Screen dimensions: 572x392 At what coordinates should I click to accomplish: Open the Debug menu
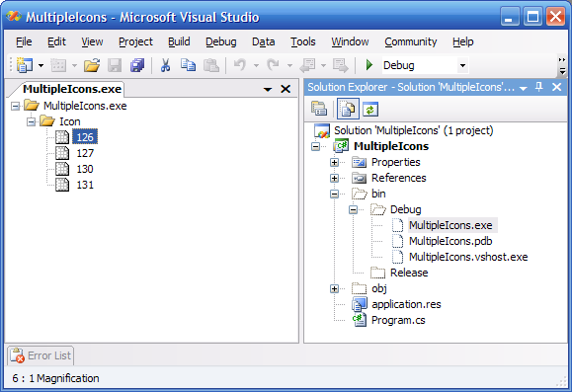tap(220, 41)
